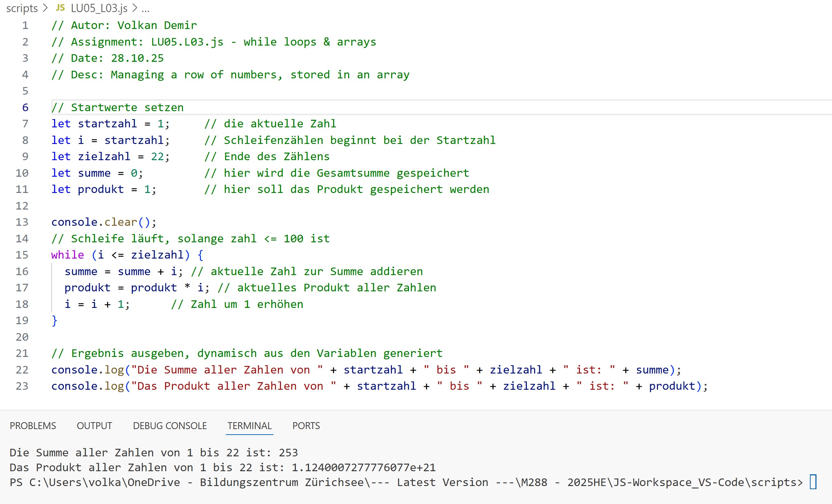Select the TERMINAL tab
The width and height of the screenshot is (832, 504).
click(249, 426)
